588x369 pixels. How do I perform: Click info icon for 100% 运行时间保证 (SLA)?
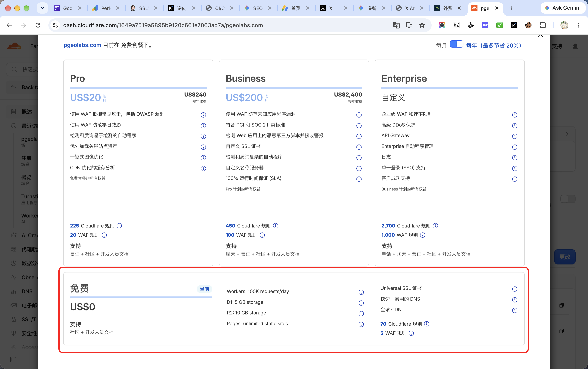pos(359,179)
